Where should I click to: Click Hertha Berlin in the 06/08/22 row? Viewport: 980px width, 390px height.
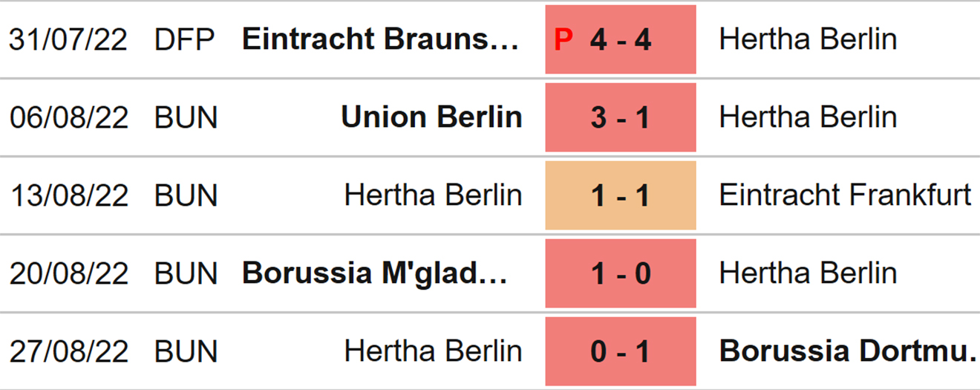(808, 117)
